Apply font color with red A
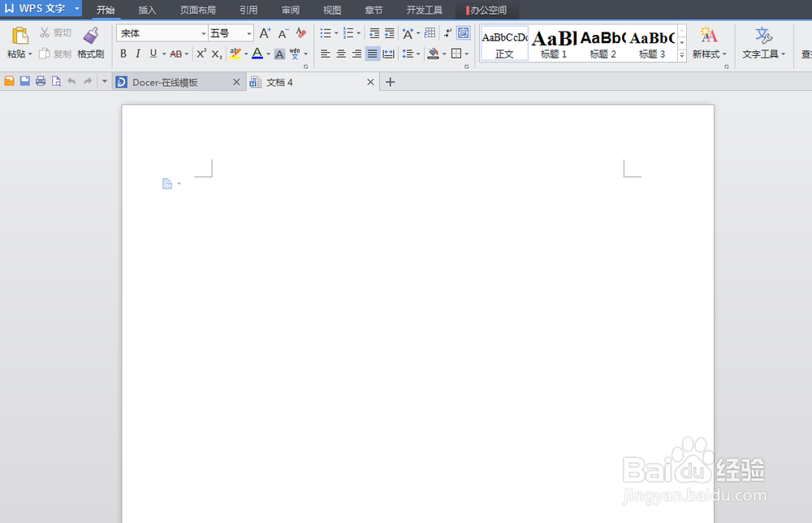Screen dimensions: 812x523 [x=257, y=54]
